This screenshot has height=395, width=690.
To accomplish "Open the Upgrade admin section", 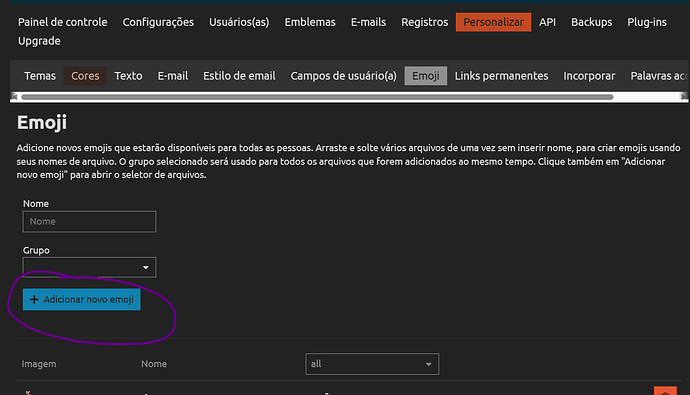I will (39, 41).
